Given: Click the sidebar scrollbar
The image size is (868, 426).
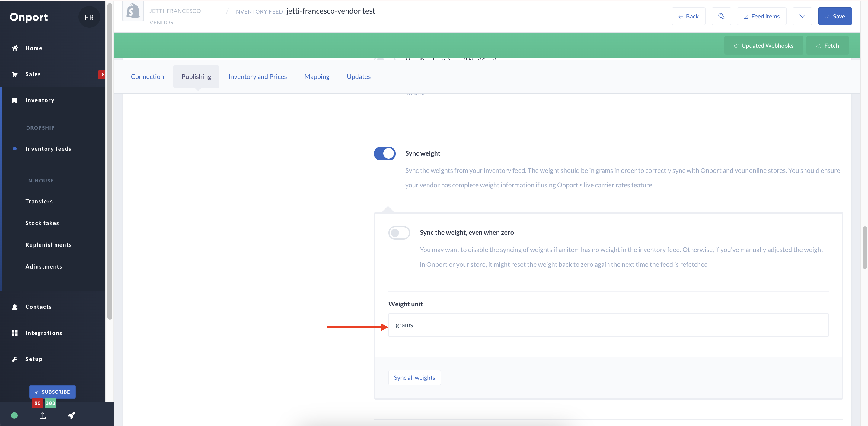Looking at the screenshot, I should [x=110, y=161].
